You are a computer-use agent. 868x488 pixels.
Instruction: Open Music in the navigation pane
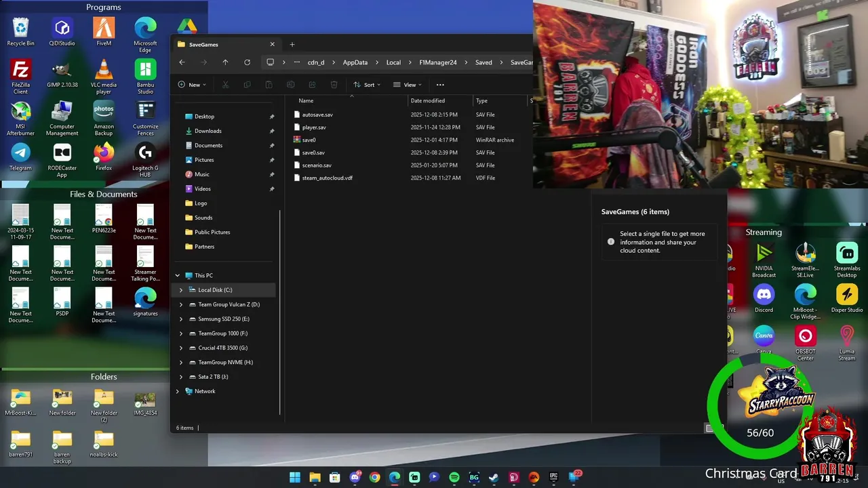pyautogui.click(x=201, y=174)
